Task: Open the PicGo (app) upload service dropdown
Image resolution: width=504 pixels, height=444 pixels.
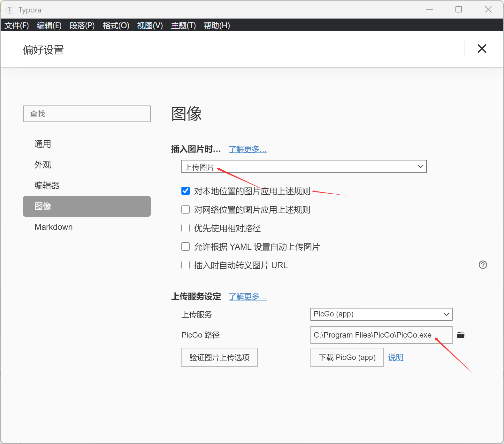Action: point(381,314)
